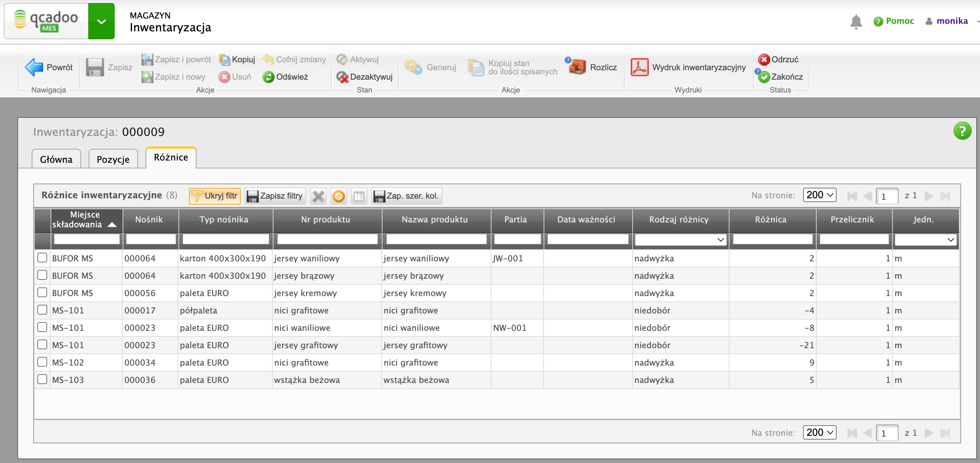Click the notification bell icon
980x463 pixels.
tap(856, 21)
